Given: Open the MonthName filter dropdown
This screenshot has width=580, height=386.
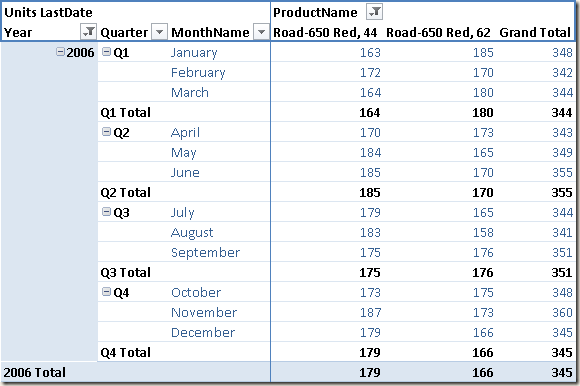Looking at the screenshot, I should click(x=261, y=32).
